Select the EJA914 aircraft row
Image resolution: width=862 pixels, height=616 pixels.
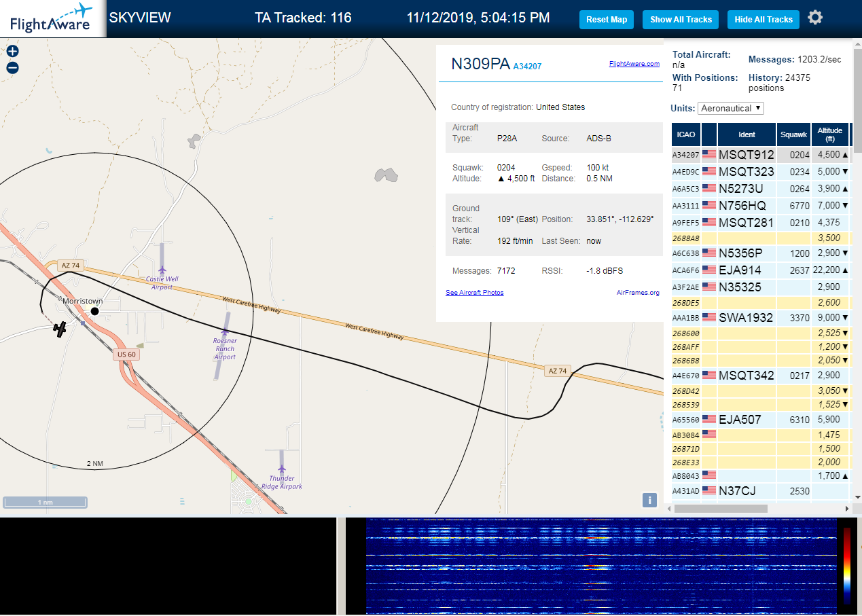coord(761,270)
